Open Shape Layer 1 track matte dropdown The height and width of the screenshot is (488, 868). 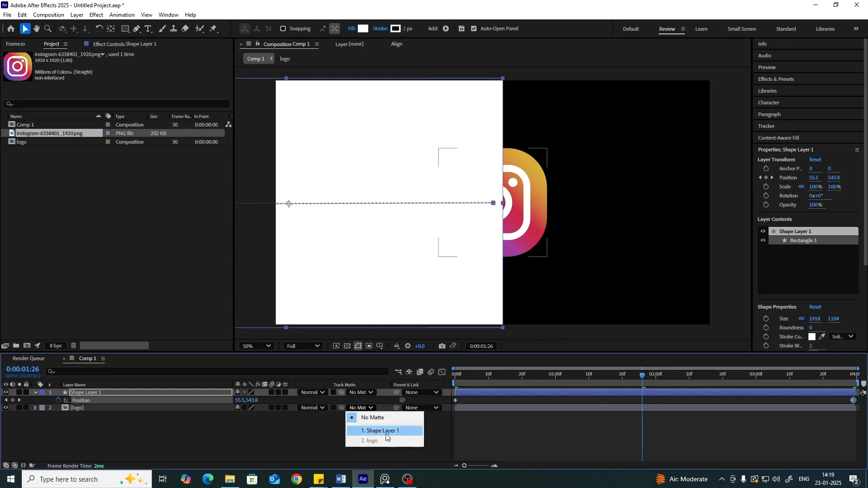click(361, 392)
